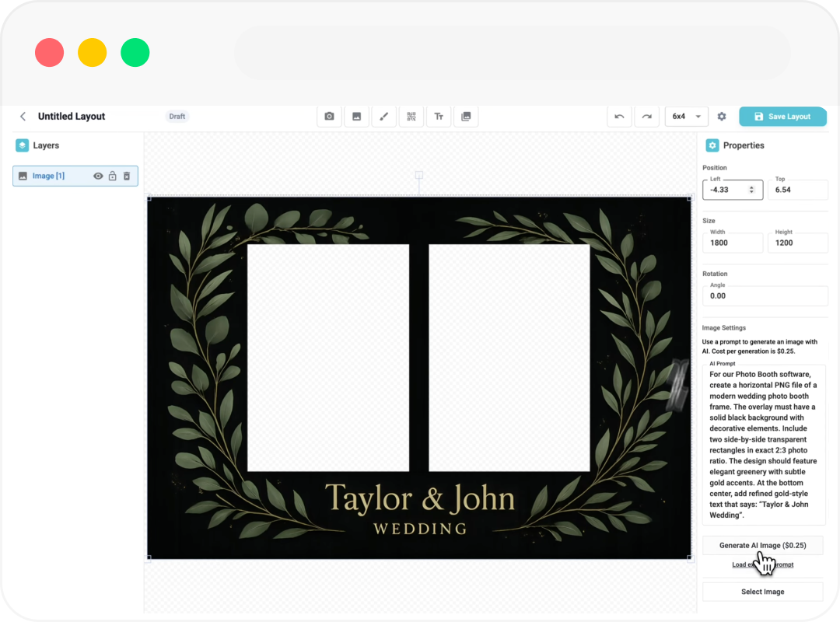Click Generate AI Image ($0.25) button
Viewport: 840px width, 622px height.
[762, 546]
